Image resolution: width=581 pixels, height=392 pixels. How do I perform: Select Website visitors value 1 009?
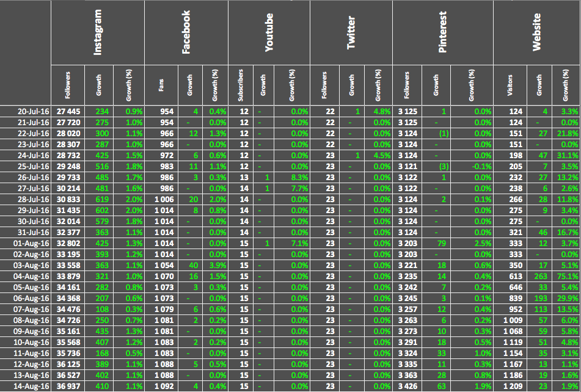(x=510, y=320)
